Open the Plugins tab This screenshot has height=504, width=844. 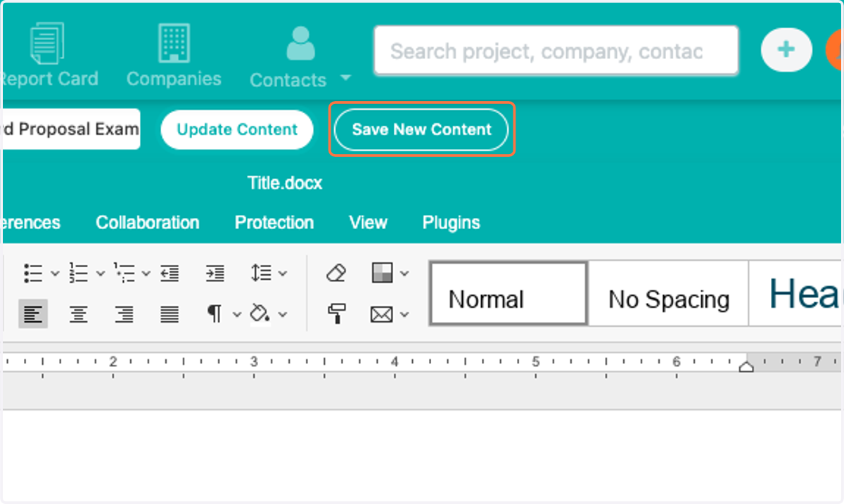pos(452,223)
